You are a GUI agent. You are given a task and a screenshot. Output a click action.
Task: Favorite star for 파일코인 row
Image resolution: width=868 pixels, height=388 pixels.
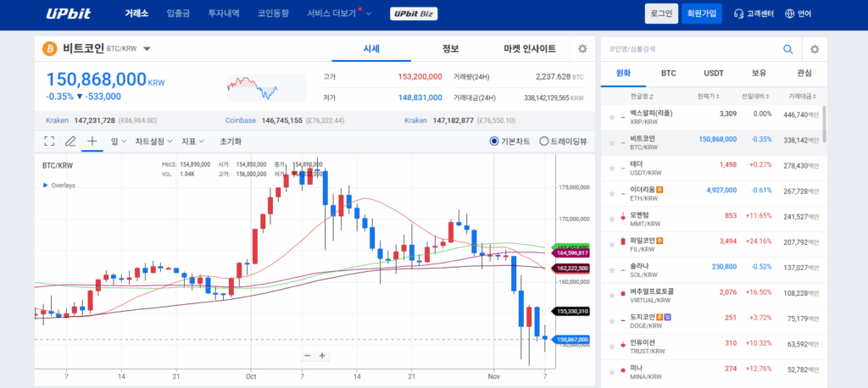(612, 245)
